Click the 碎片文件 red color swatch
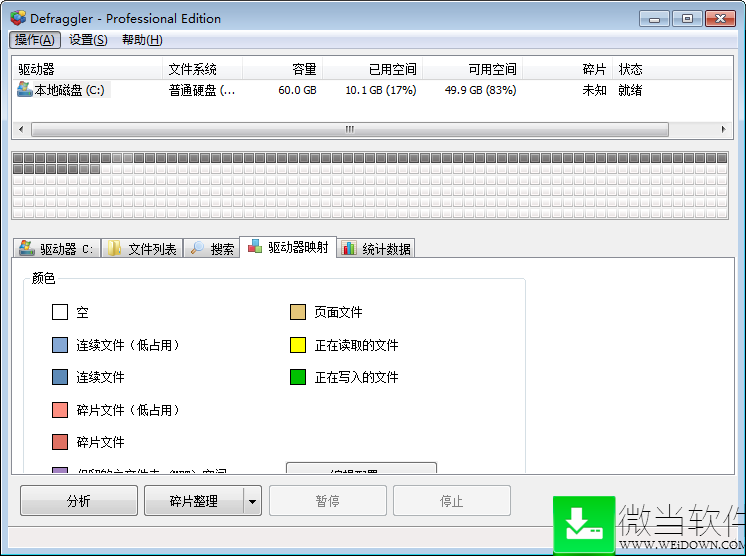The image size is (746, 556). pos(60,442)
